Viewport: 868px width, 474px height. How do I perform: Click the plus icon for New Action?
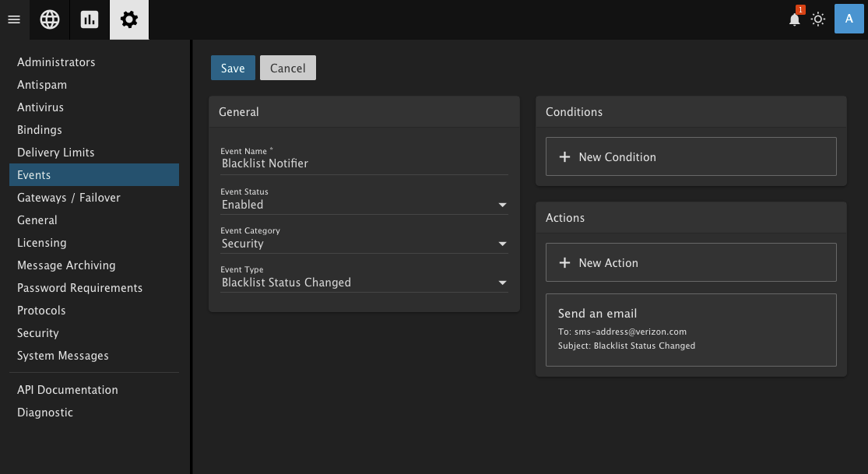[x=565, y=263]
